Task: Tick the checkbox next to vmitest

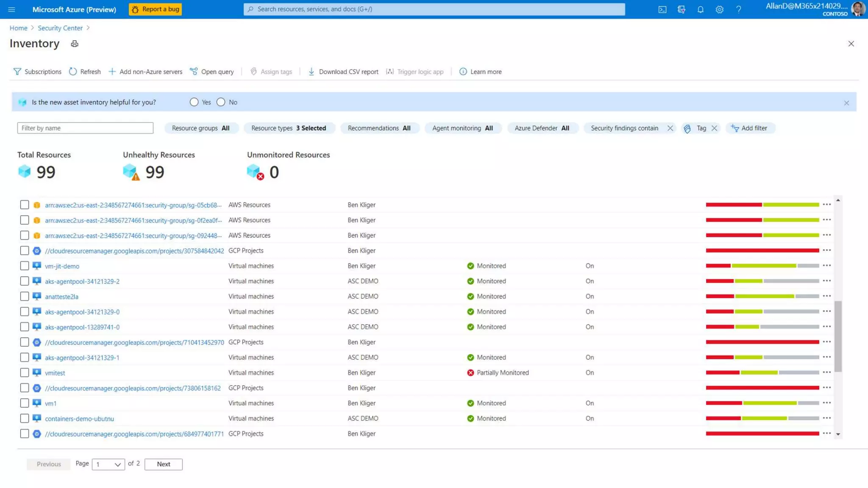Action: [x=25, y=372]
